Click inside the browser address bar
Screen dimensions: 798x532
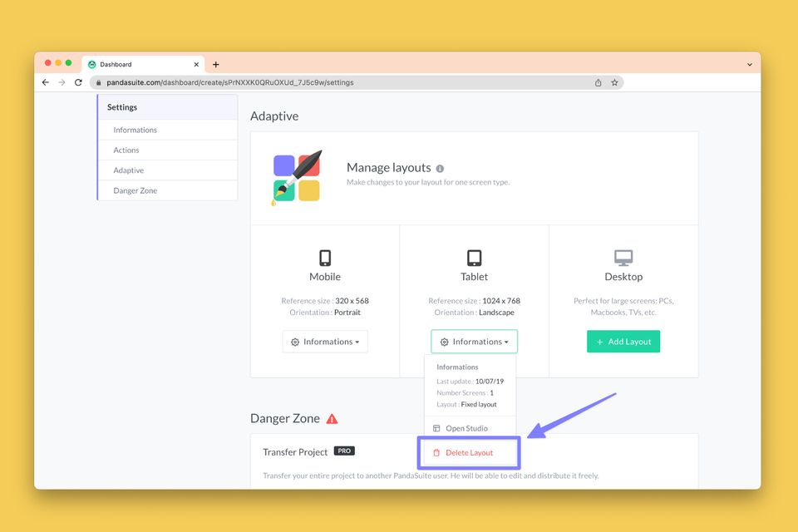332,82
